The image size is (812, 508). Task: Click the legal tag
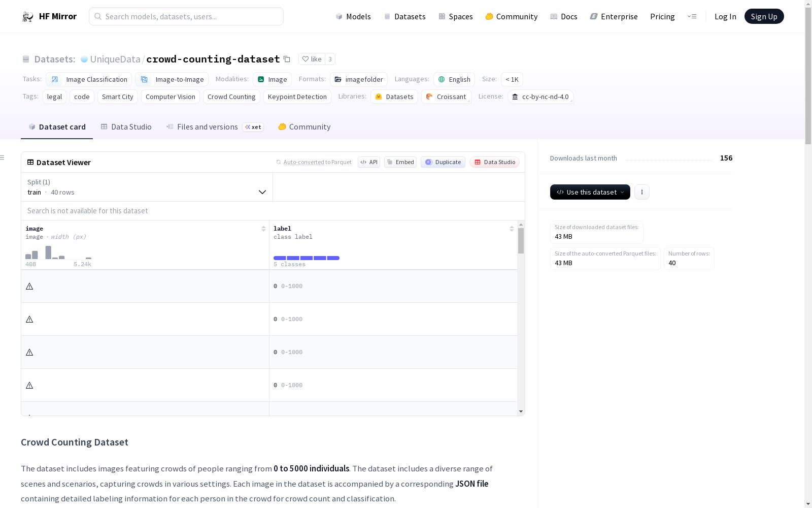(54, 97)
